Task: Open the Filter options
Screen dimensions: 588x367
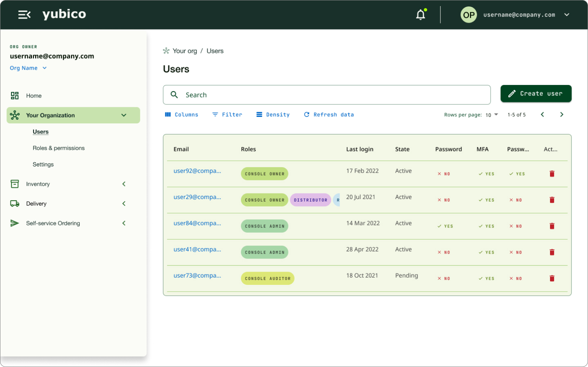Action: [227, 115]
